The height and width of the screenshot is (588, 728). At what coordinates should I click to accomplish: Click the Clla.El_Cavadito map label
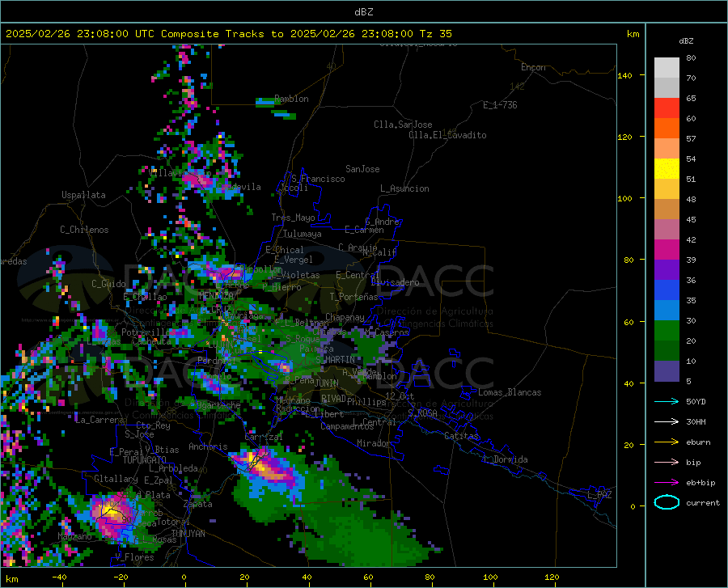[x=447, y=135]
